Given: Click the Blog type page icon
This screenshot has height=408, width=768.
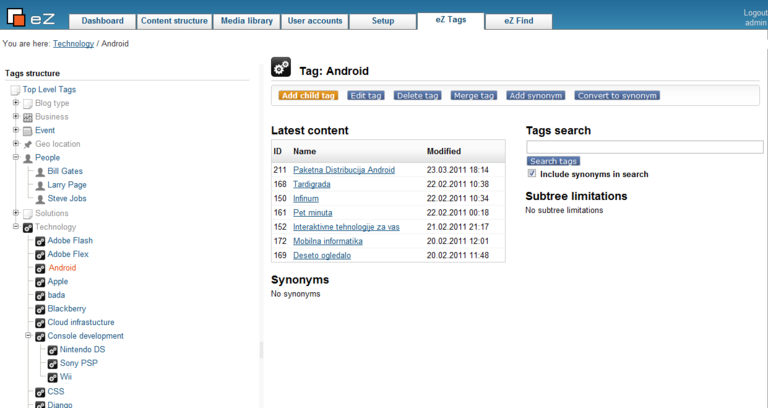Looking at the screenshot, I should tap(27, 104).
